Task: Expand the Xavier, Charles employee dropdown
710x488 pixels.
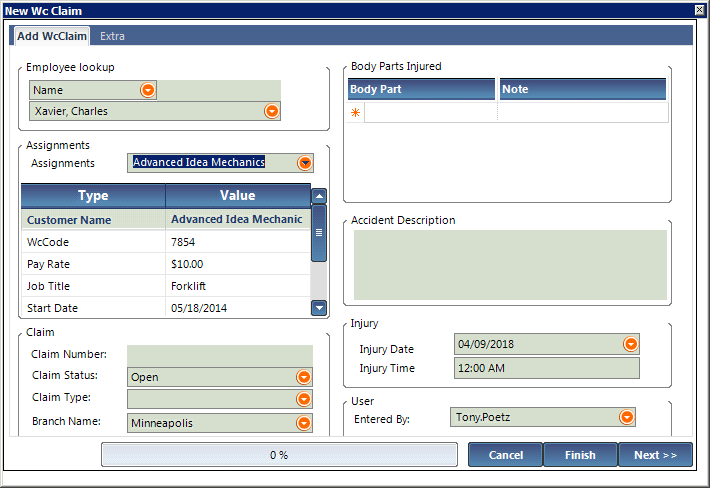Action: (x=272, y=111)
